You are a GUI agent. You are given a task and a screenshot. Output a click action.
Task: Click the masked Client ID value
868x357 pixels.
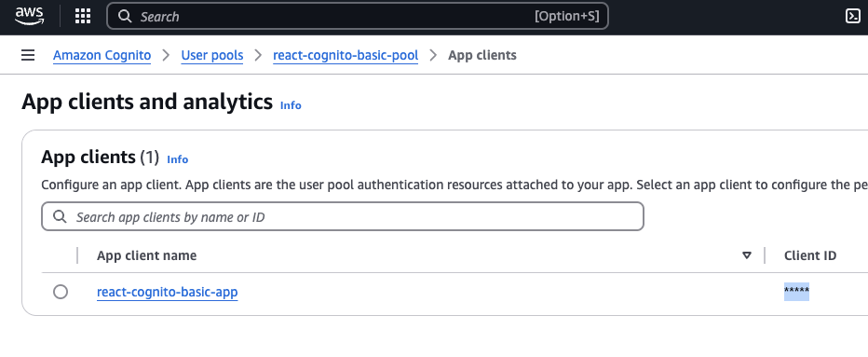(x=796, y=292)
